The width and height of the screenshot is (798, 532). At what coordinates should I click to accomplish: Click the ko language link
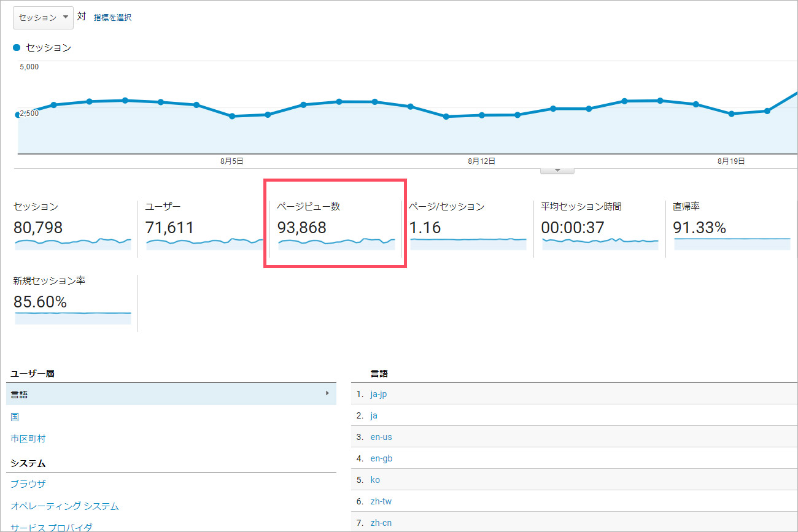(375, 480)
